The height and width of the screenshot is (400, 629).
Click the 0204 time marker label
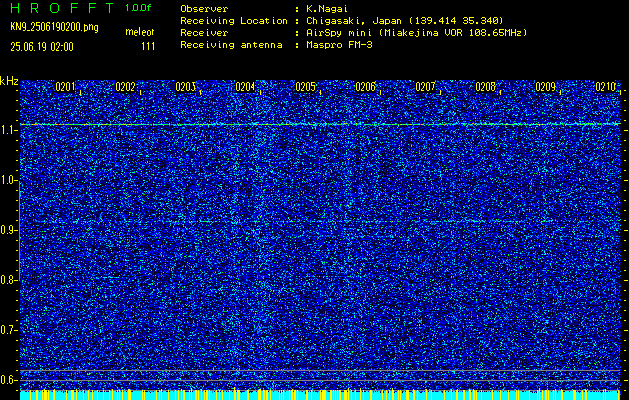pos(245,87)
